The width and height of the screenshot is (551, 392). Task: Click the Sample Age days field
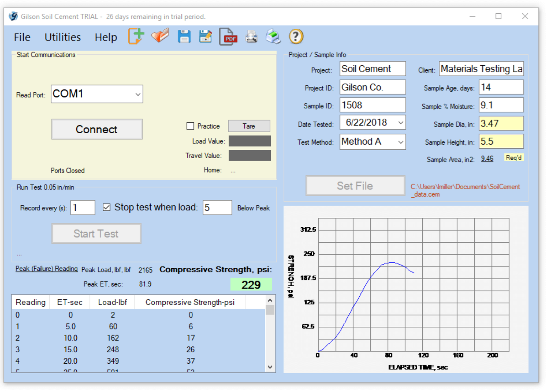point(501,87)
